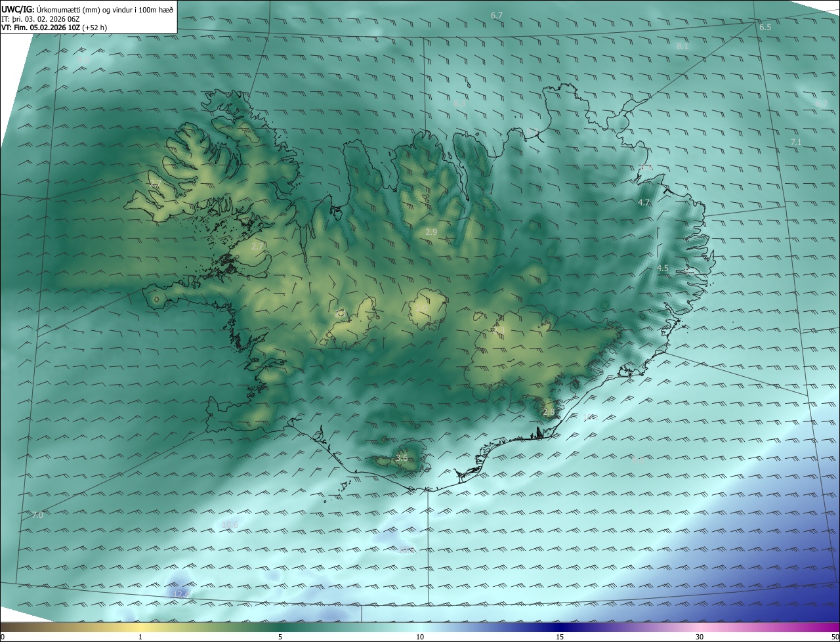Select the 3.6 value on the southern glacier
The height and width of the screenshot is (642, 840).
click(402, 458)
